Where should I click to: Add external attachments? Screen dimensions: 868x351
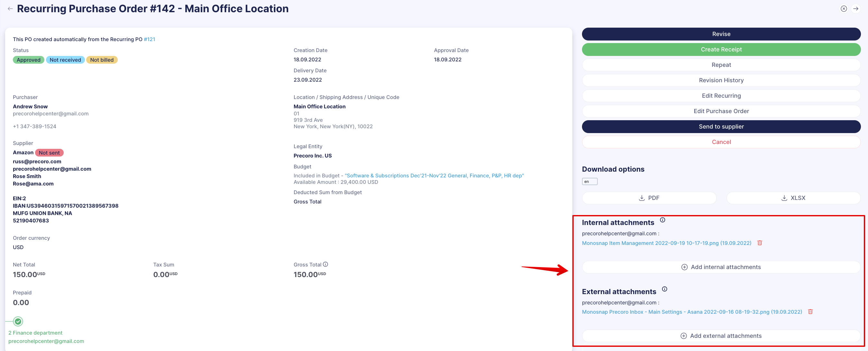pos(721,336)
